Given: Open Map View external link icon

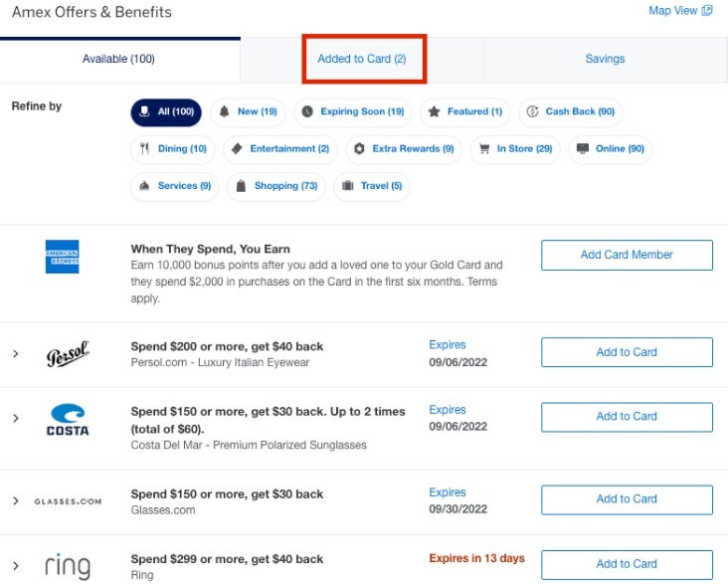Looking at the screenshot, I should (x=707, y=11).
